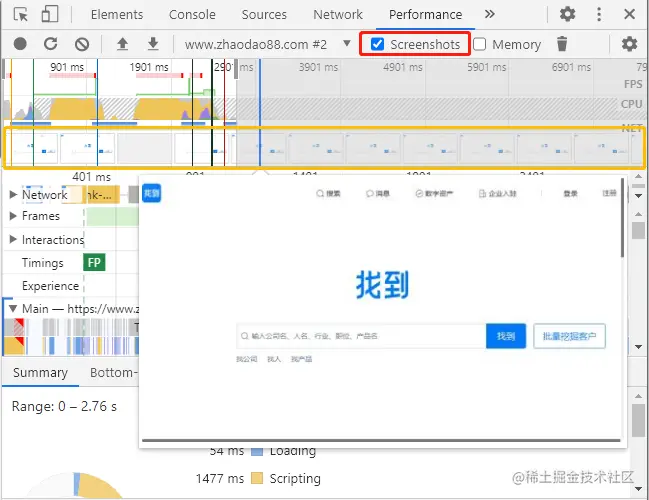
Task: Save the profile using the download arrow
Action: 153,43
